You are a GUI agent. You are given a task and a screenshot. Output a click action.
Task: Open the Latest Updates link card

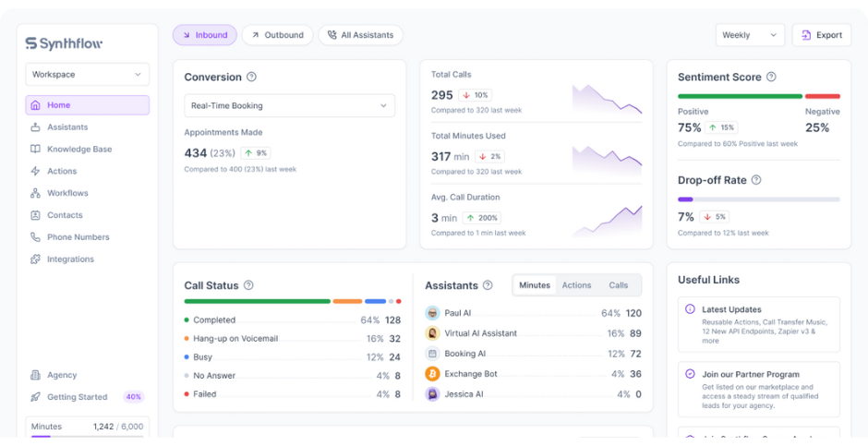759,325
